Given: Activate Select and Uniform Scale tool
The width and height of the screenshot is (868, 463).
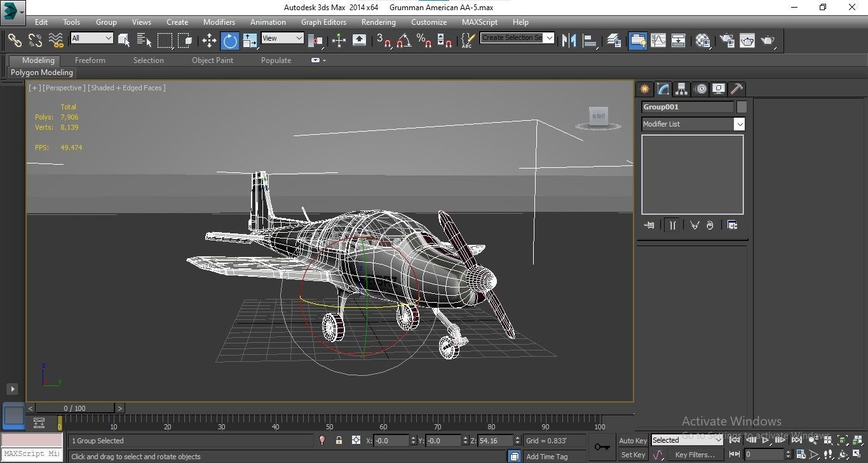Looking at the screenshot, I should 250,41.
